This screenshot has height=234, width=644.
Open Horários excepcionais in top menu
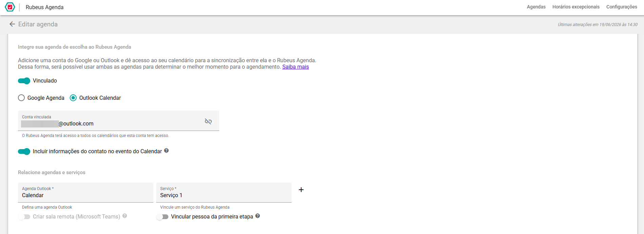[576, 7]
